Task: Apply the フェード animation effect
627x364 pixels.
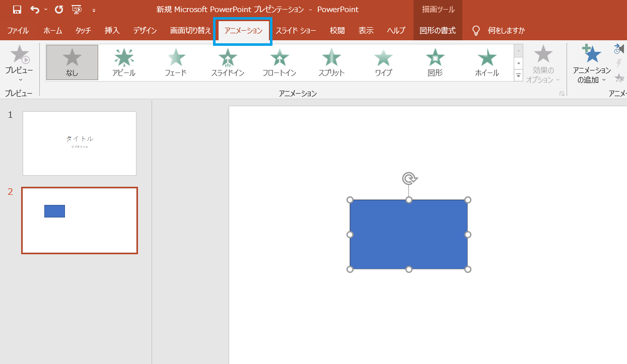Action: pyautogui.click(x=176, y=62)
